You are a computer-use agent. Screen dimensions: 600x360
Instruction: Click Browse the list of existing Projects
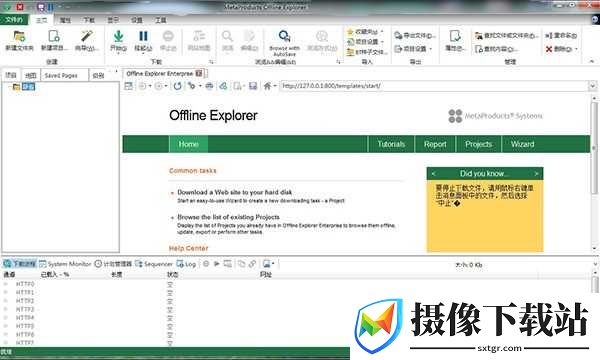tap(228, 217)
